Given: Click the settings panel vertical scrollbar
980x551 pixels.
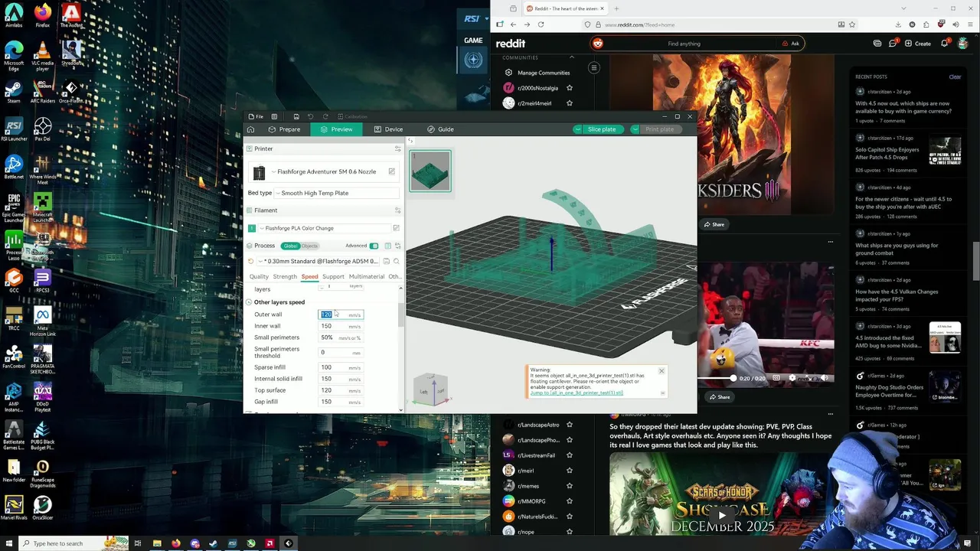Looking at the screenshot, I should [400, 315].
